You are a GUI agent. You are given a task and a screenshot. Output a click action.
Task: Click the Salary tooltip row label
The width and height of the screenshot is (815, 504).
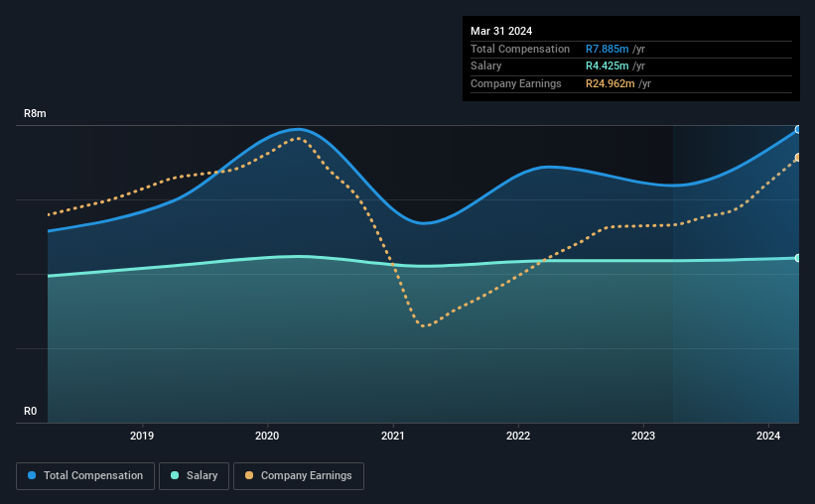click(x=486, y=66)
